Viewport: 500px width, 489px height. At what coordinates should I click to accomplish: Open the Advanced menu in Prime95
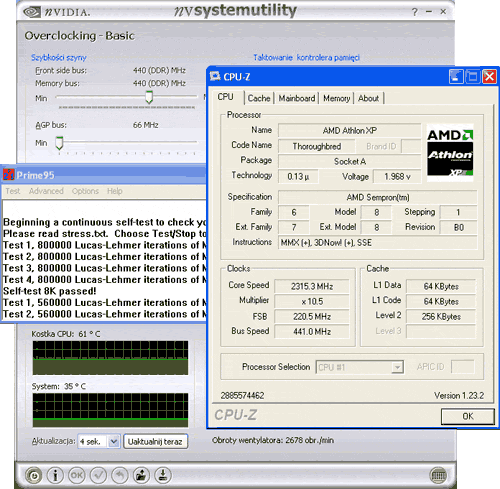46,191
